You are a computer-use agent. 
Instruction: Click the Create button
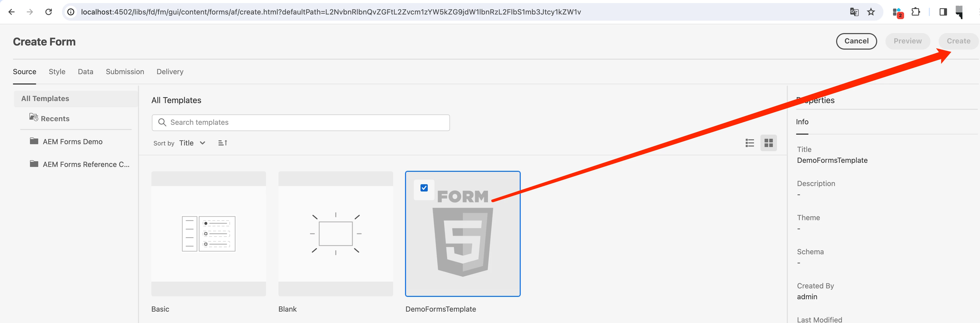tap(958, 41)
